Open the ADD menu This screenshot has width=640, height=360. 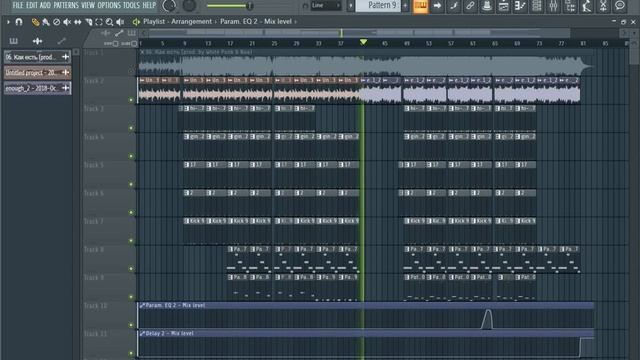[x=45, y=5]
